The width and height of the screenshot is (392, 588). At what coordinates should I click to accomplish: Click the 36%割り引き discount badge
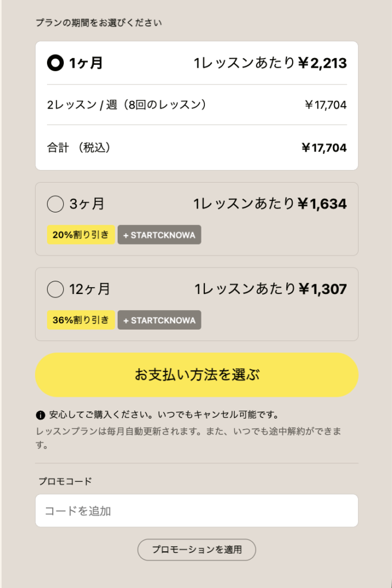[80, 320]
